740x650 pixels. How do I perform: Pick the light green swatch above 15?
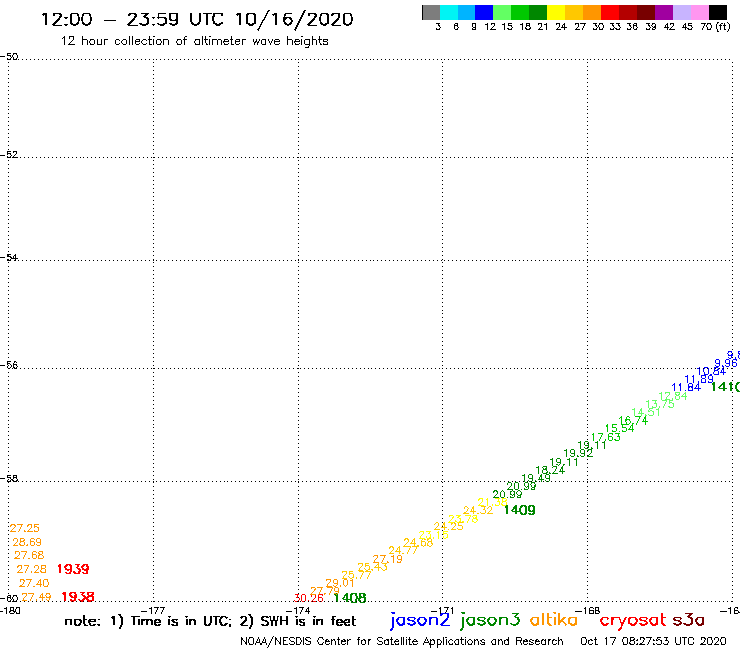coord(502,13)
